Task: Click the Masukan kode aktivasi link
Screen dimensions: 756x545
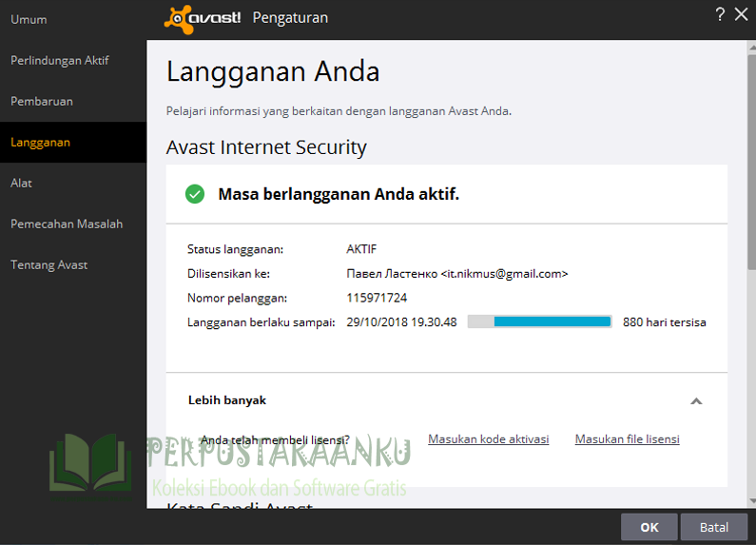Action: coord(489,439)
